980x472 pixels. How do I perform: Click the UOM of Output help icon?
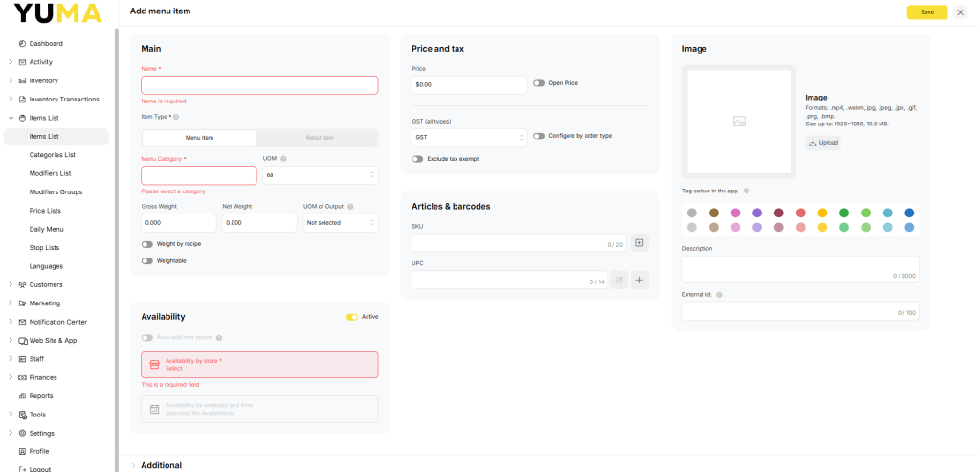coord(350,206)
